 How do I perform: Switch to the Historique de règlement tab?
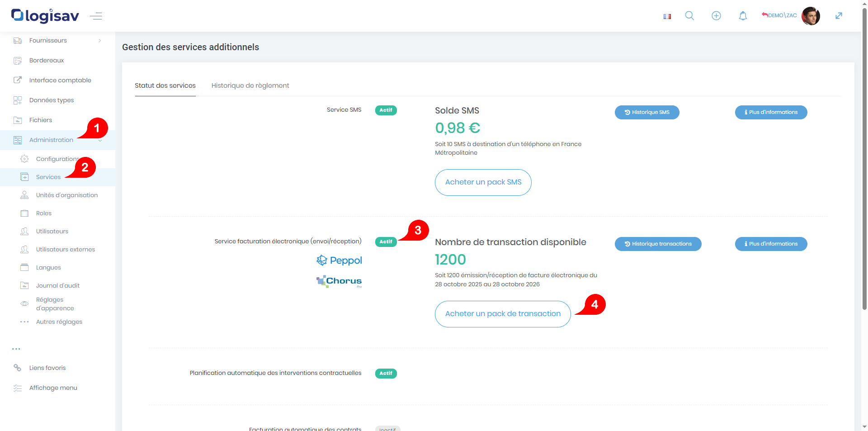coord(250,85)
